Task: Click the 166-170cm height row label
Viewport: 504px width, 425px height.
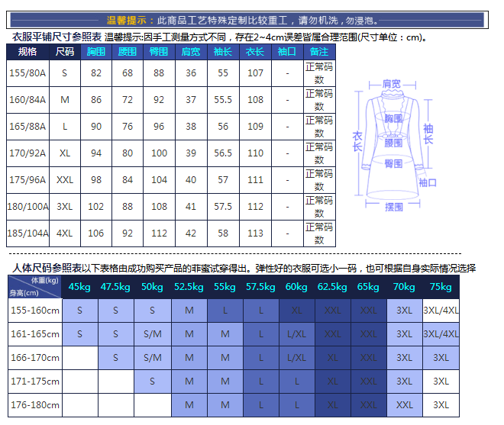Action: tap(34, 358)
